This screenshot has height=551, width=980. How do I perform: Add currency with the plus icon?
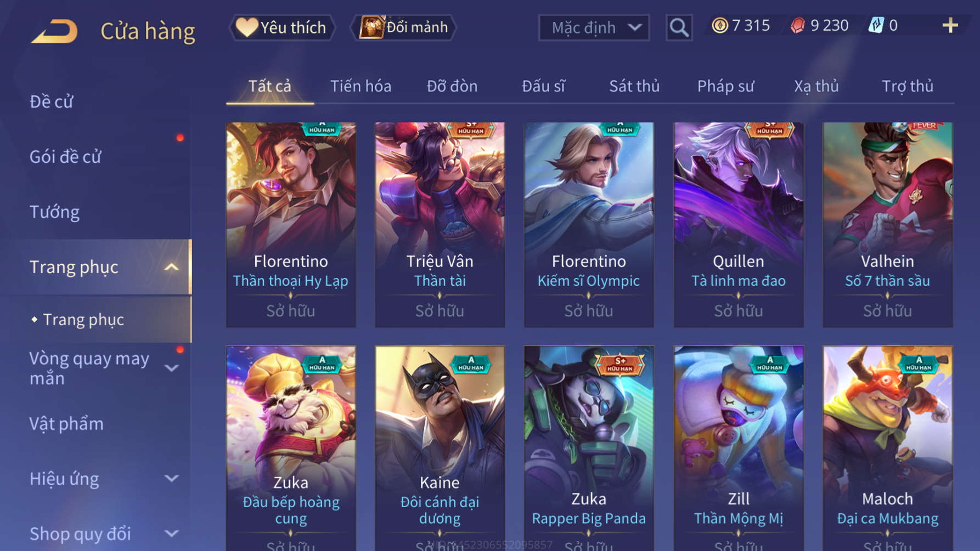click(950, 25)
